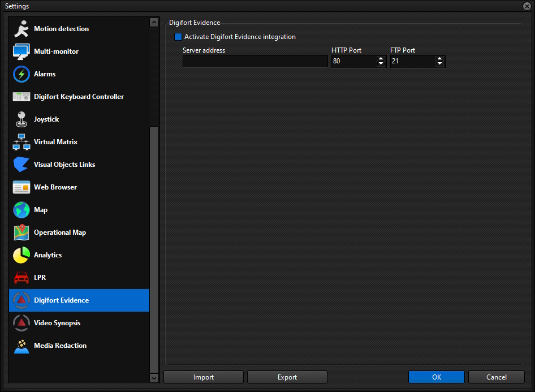Open Web Browser settings
The width and height of the screenshot is (535, 392).
pos(79,187)
